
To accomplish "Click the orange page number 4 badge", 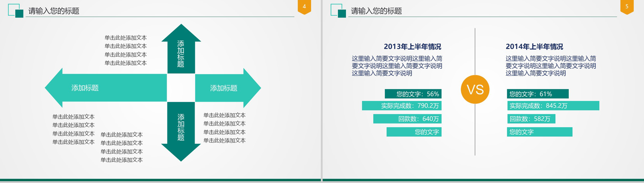I will click(304, 7).
